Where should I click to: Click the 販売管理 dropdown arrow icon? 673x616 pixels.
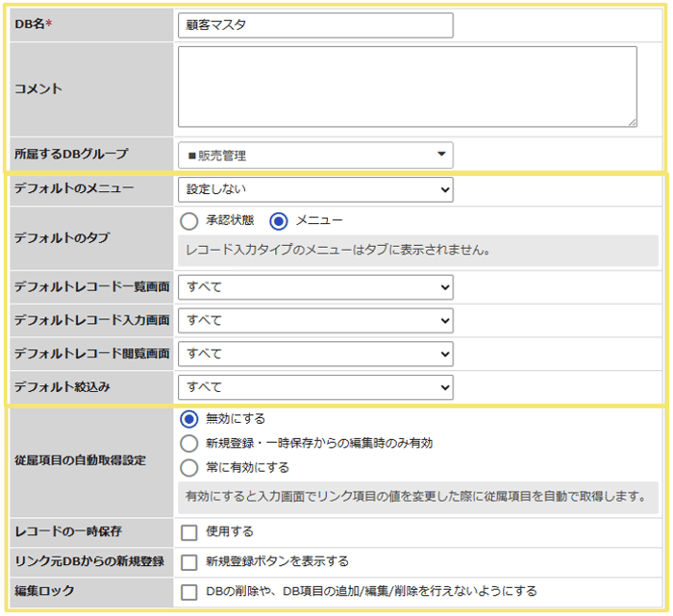(x=441, y=154)
